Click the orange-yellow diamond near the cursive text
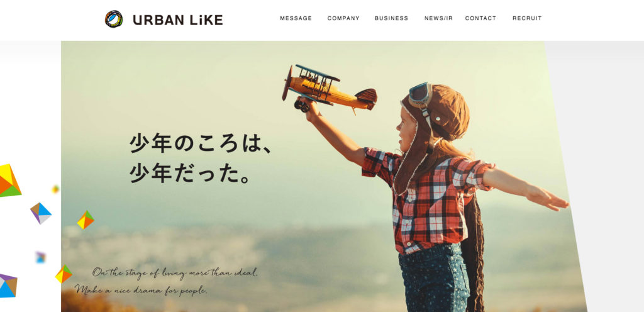This screenshot has width=644, height=312. [x=64, y=274]
